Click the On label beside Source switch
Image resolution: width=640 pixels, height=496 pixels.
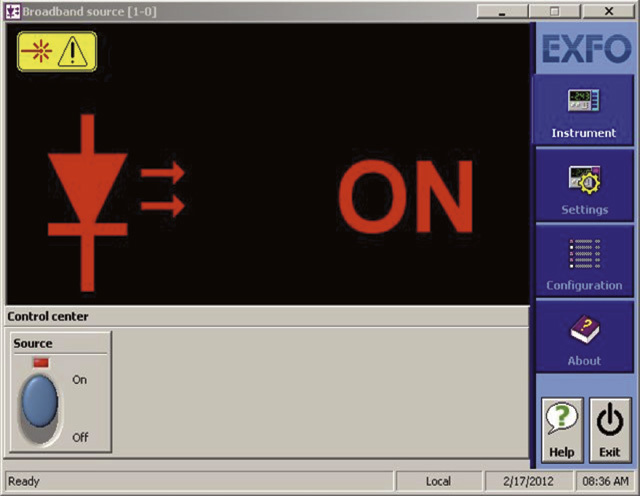pyautogui.click(x=80, y=380)
